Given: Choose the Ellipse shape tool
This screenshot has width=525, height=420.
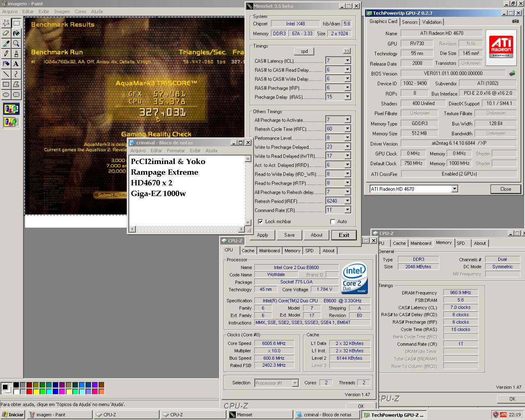Looking at the screenshot, I should [x=6, y=95].
